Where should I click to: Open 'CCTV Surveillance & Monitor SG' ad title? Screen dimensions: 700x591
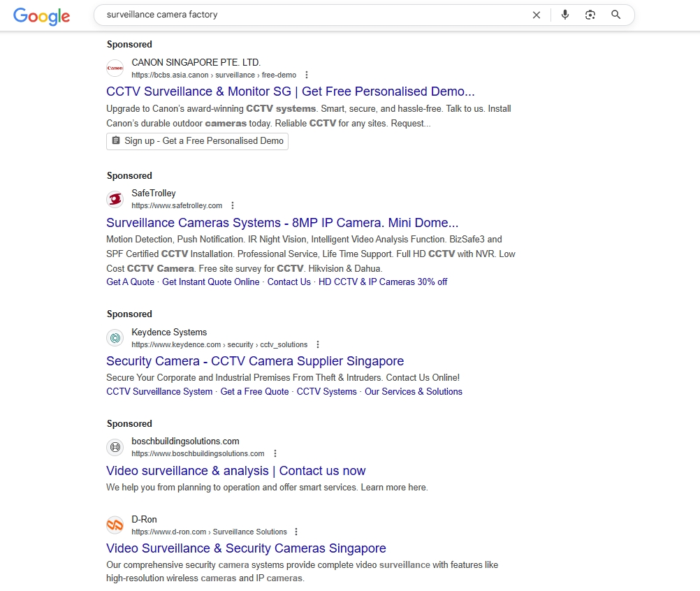pyautogui.click(x=290, y=92)
